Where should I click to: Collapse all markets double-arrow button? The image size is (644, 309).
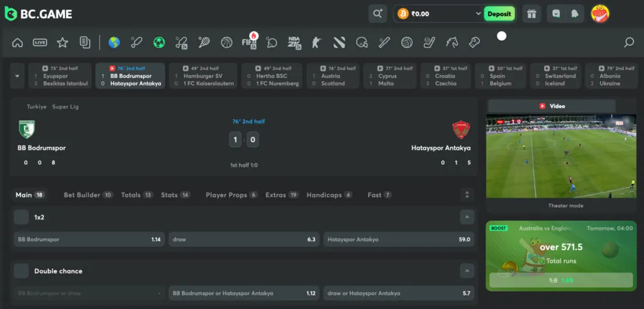pyautogui.click(x=467, y=194)
